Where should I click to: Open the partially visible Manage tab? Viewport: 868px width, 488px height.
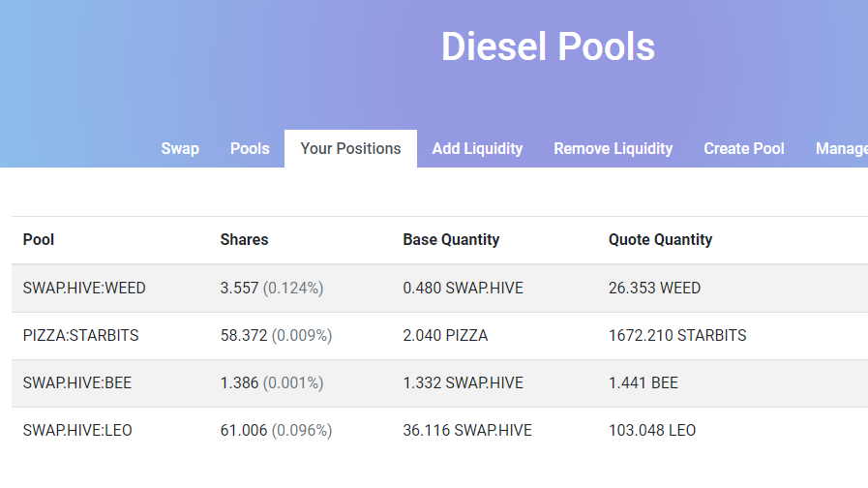[841, 148]
